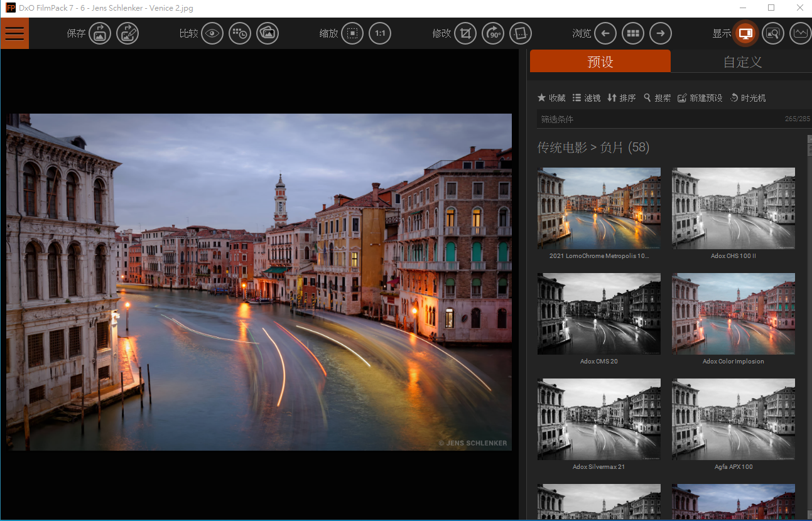Open the 滤镜 filter list
This screenshot has width=812, height=521.
click(x=587, y=98)
